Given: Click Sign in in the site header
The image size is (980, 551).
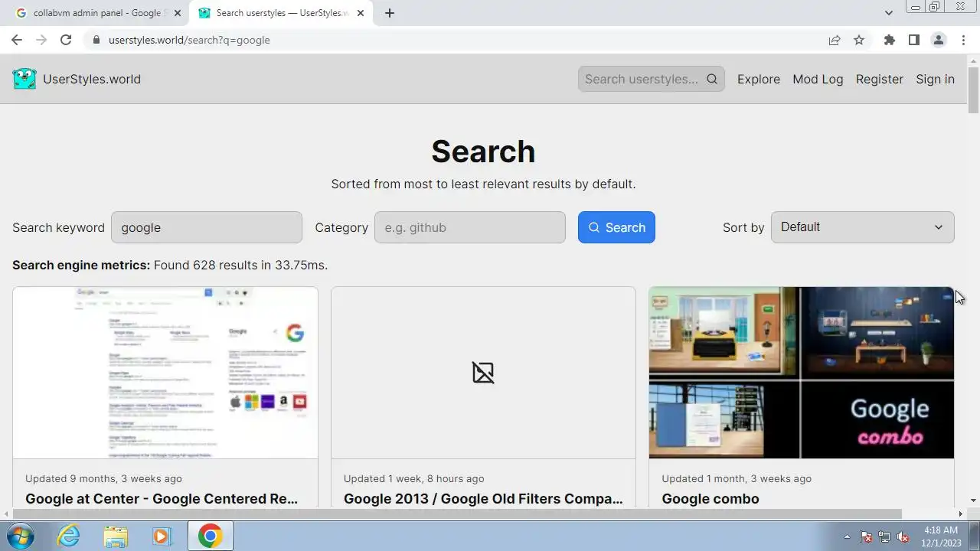Looking at the screenshot, I should [x=935, y=79].
